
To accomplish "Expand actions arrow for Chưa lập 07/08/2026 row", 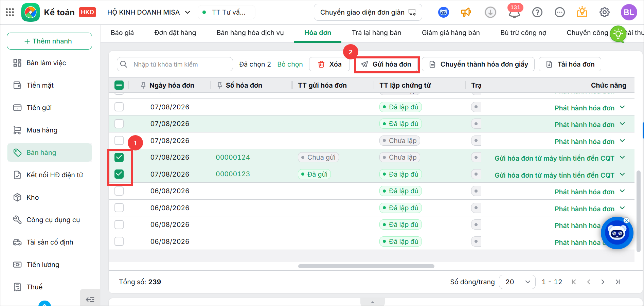I will pyautogui.click(x=622, y=141).
